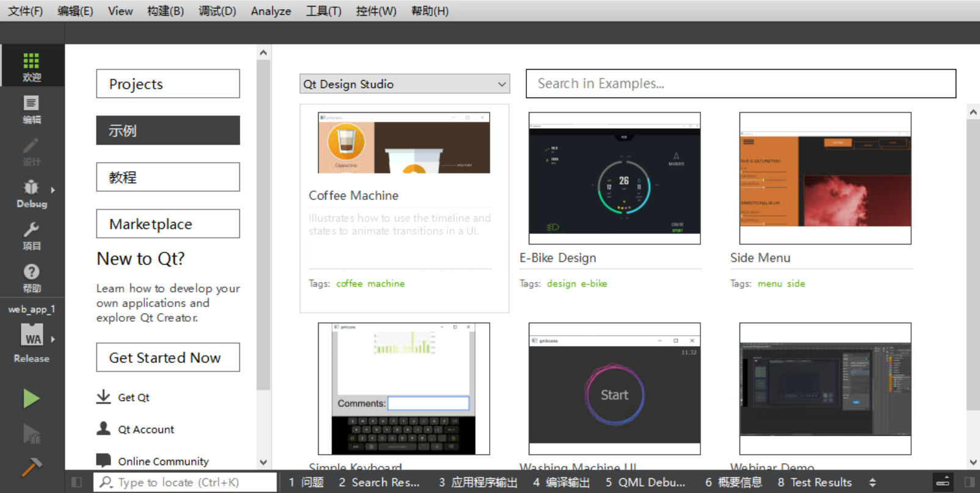Viewport: 980px width, 493px height.
Task: Click the 'side' tag link
Action: (796, 283)
